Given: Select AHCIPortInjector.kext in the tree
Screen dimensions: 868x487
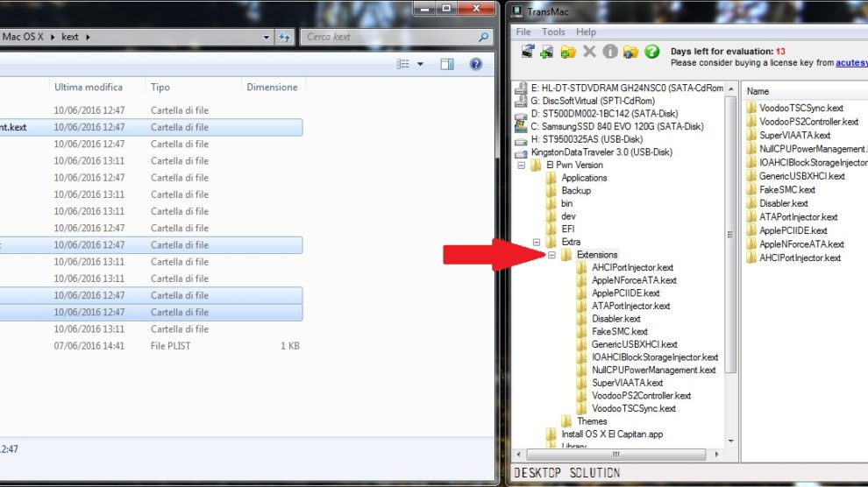Looking at the screenshot, I should tap(632, 267).
